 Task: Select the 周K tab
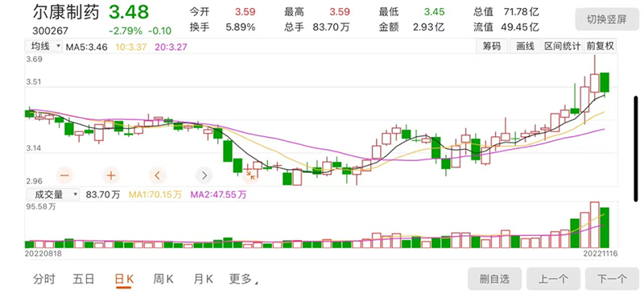point(163,279)
